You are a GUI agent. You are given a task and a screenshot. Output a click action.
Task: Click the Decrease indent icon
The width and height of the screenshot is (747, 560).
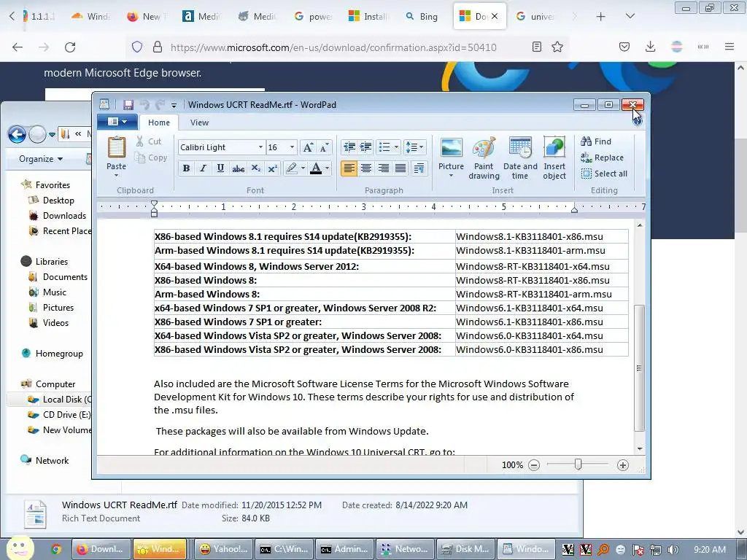pos(349,147)
